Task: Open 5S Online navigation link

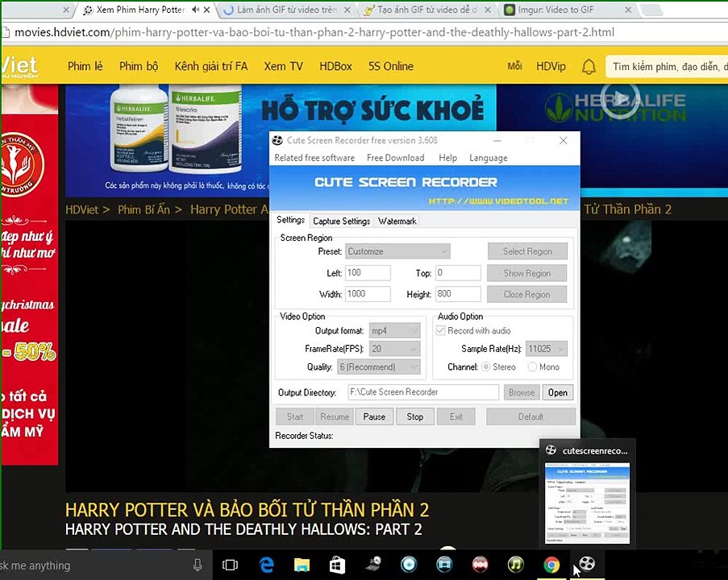Action: pos(391,66)
